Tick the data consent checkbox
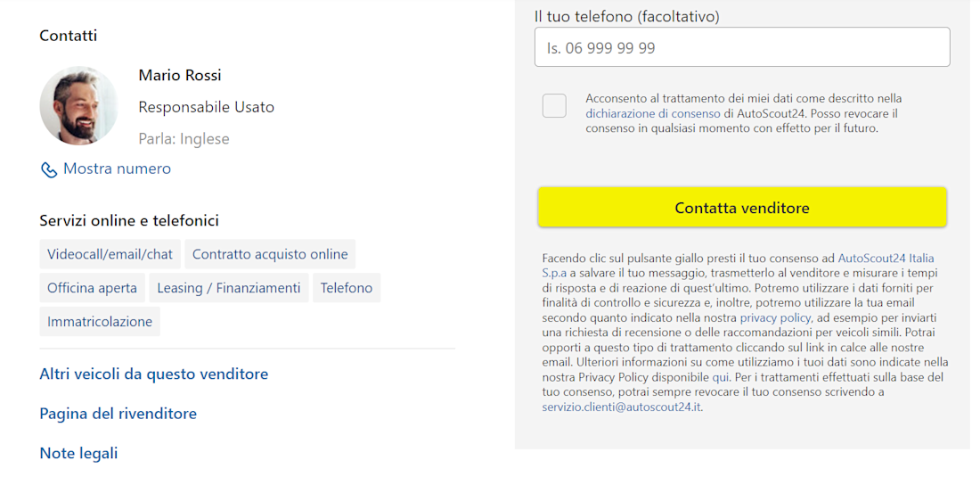980x485 pixels. pyautogui.click(x=554, y=105)
